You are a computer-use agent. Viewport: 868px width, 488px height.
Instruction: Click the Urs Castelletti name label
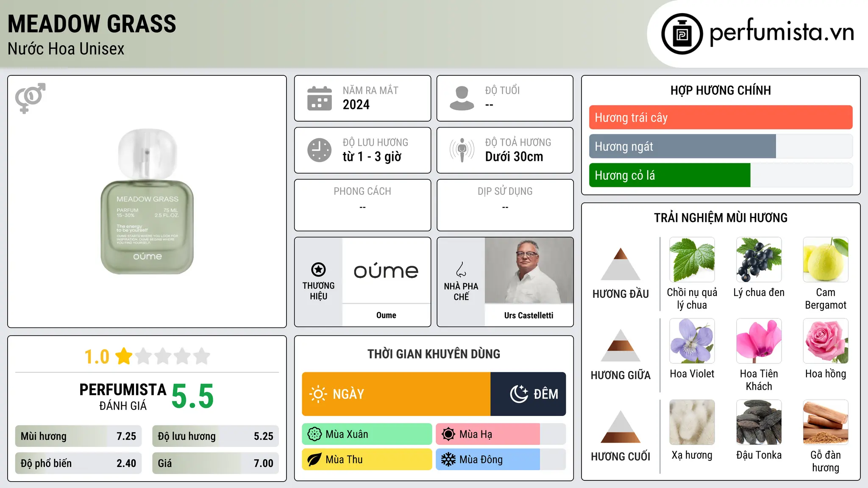click(529, 315)
